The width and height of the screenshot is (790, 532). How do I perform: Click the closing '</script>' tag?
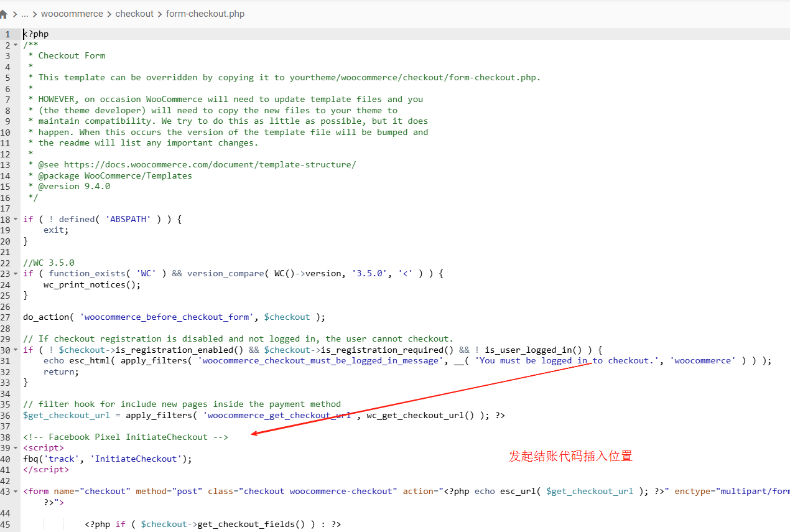click(46, 469)
